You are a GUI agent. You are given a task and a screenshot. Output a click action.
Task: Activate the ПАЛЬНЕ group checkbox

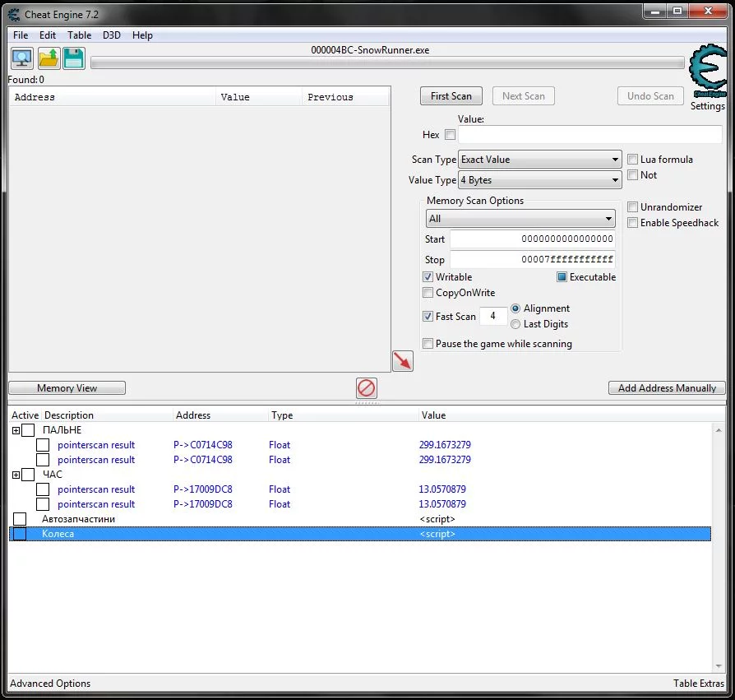[28, 430]
